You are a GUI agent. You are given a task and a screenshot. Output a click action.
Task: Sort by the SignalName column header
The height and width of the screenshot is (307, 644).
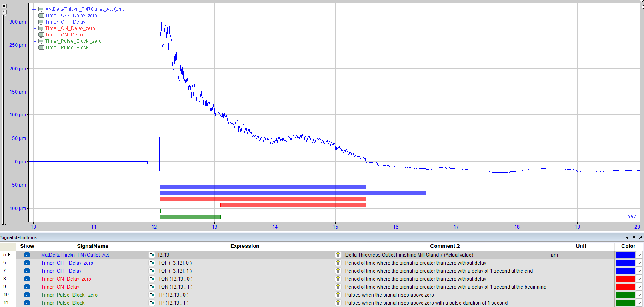click(x=93, y=246)
